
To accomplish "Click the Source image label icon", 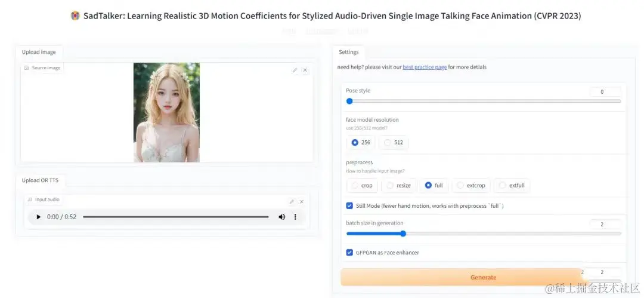I will (27, 68).
